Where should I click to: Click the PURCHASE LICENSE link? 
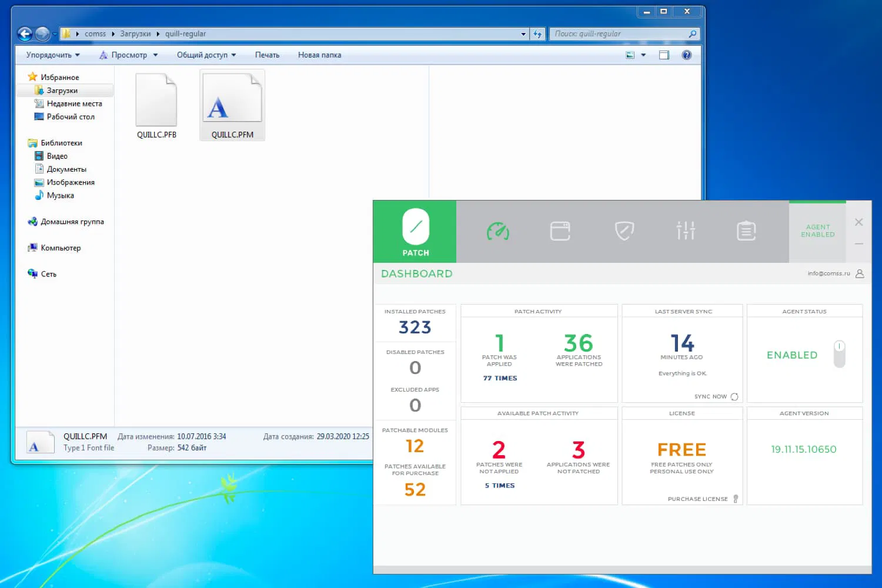[x=698, y=499]
